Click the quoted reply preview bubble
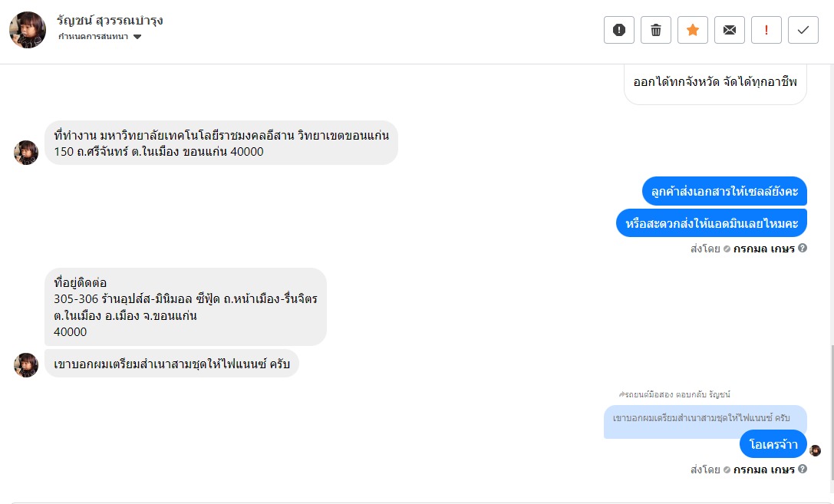The image size is (834, 504). point(704,419)
